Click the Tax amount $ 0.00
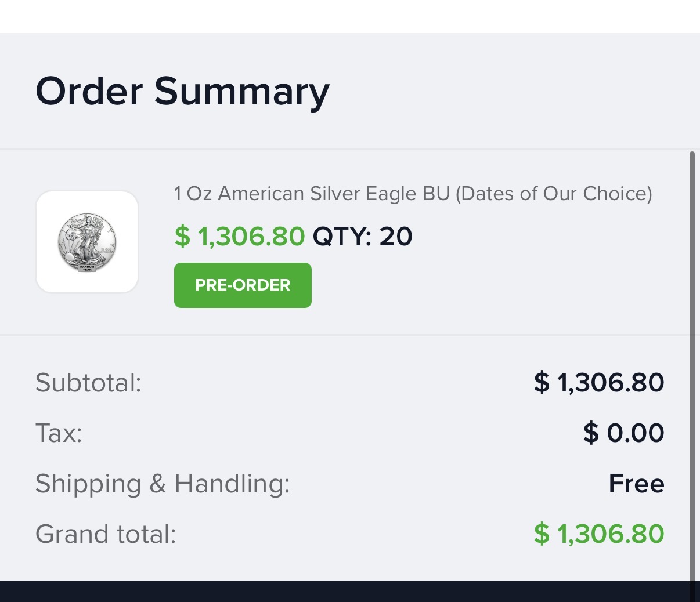The height and width of the screenshot is (602, 700). click(x=624, y=433)
